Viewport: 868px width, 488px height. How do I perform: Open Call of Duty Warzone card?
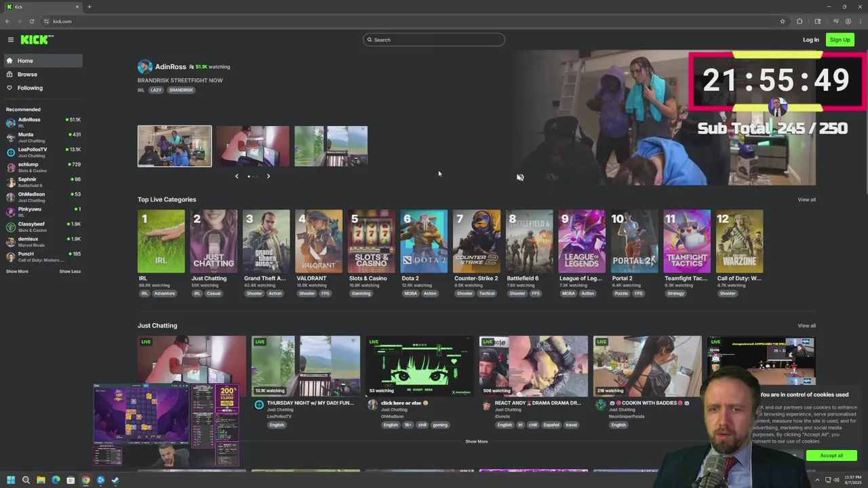[739, 241]
